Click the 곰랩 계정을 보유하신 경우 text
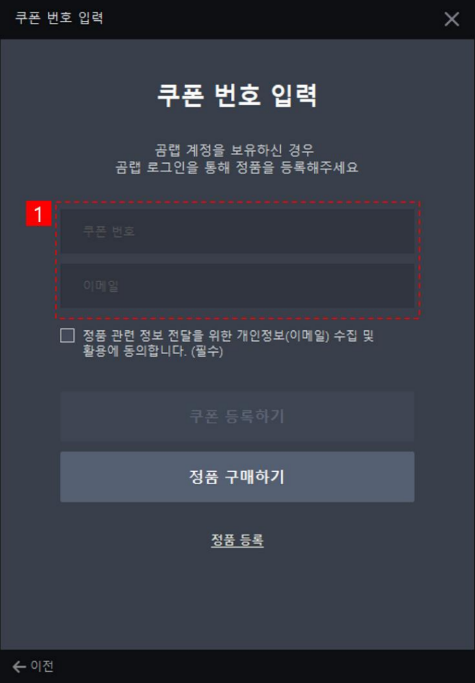Image resolution: width=475 pixels, height=683 pixels. [x=234, y=150]
